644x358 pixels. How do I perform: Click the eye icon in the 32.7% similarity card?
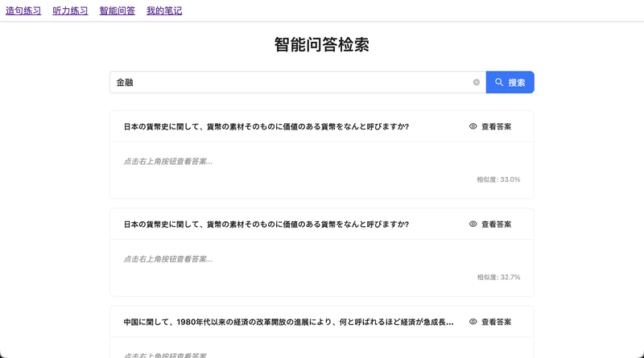pos(473,224)
